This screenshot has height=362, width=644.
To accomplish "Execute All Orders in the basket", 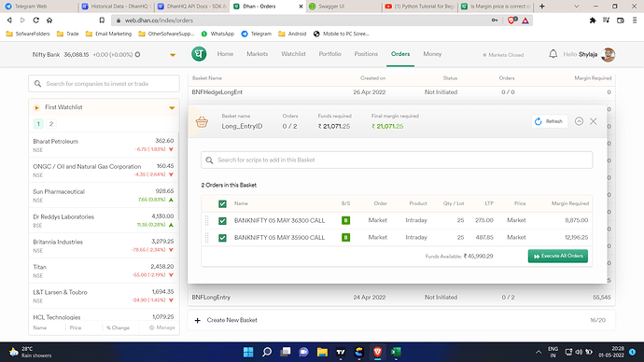I will tap(558, 256).
